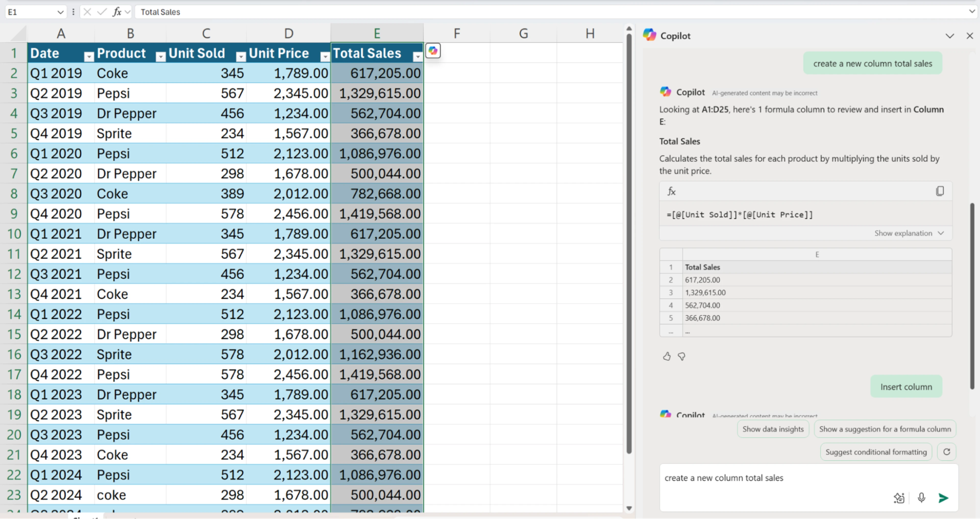Image resolution: width=980 pixels, height=519 pixels.
Task: Copy the formula with the copy icon
Action: [940, 191]
